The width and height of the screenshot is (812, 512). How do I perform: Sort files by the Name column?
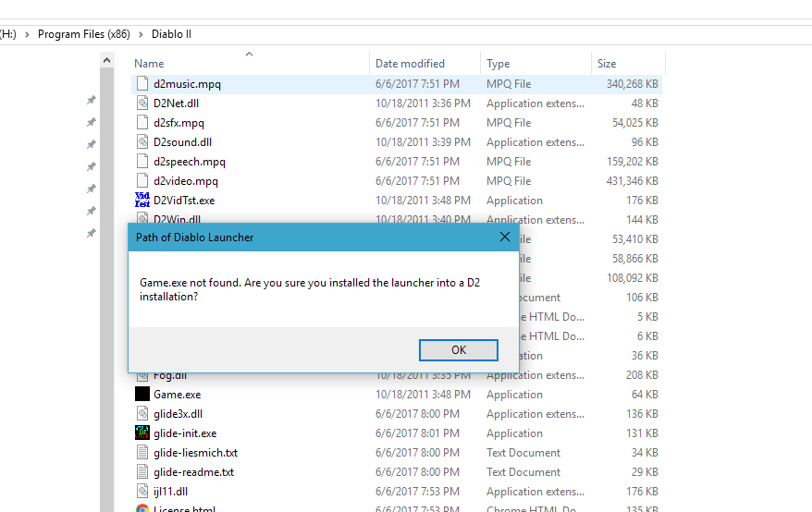(149, 64)
